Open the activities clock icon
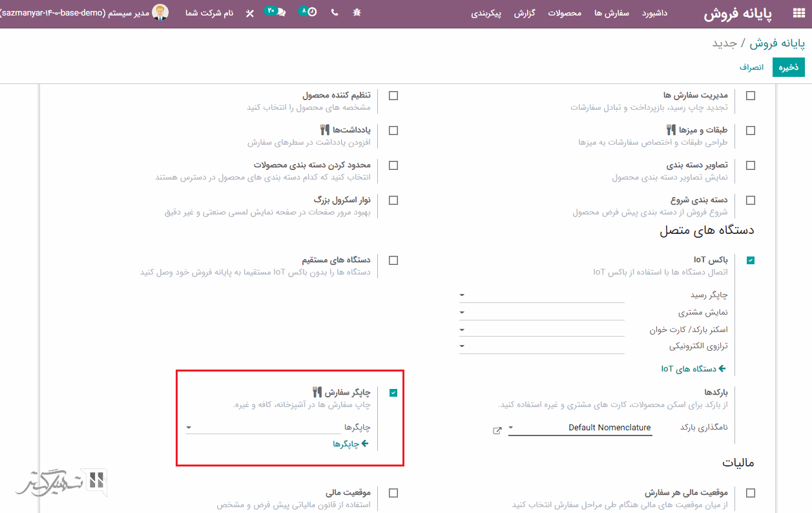 tap(312, 12)
